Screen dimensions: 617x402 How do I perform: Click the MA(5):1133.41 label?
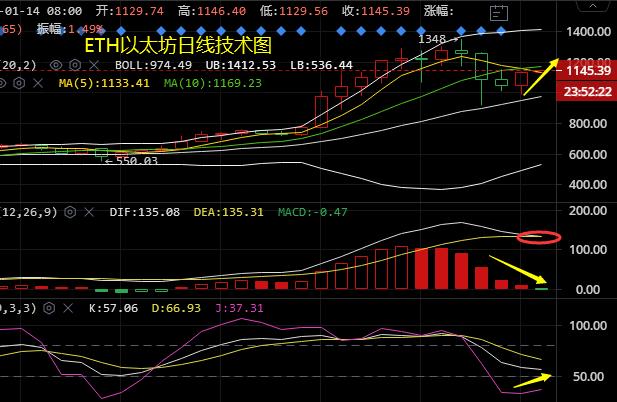[104, 83]
